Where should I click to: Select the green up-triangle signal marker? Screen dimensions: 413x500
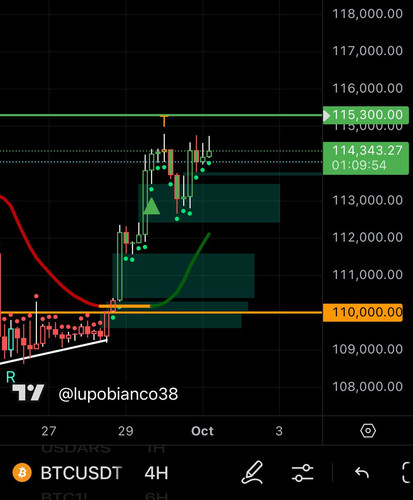click(151, 206)
